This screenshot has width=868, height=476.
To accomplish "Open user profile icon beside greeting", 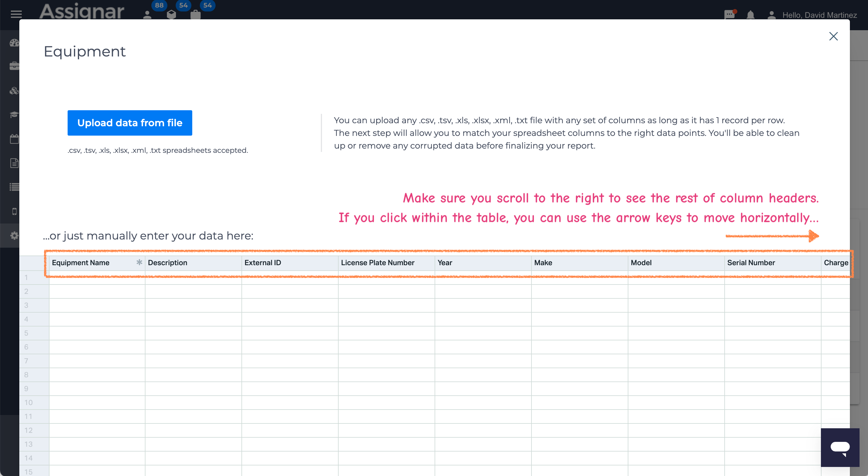I will point(772,15).
